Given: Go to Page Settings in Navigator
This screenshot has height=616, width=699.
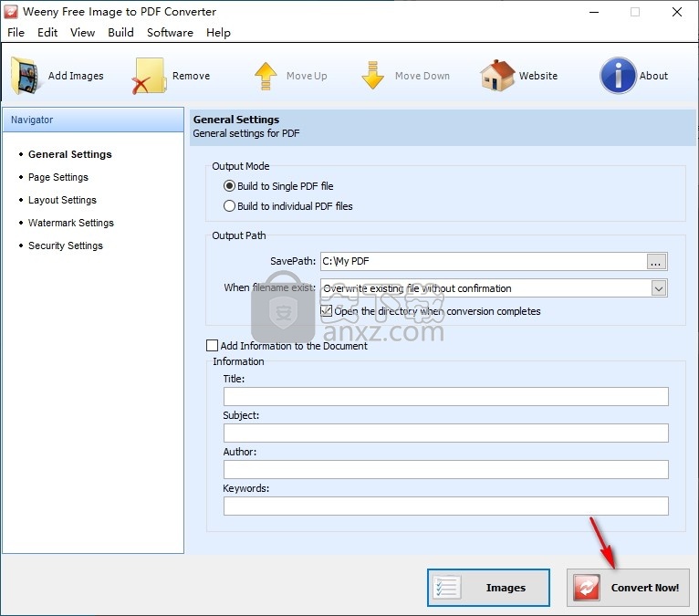Looking at the screenshot, I should pos(58,177).
